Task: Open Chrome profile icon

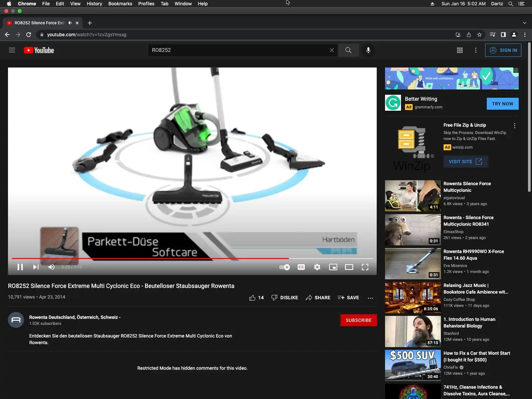Action: (514, 35)
